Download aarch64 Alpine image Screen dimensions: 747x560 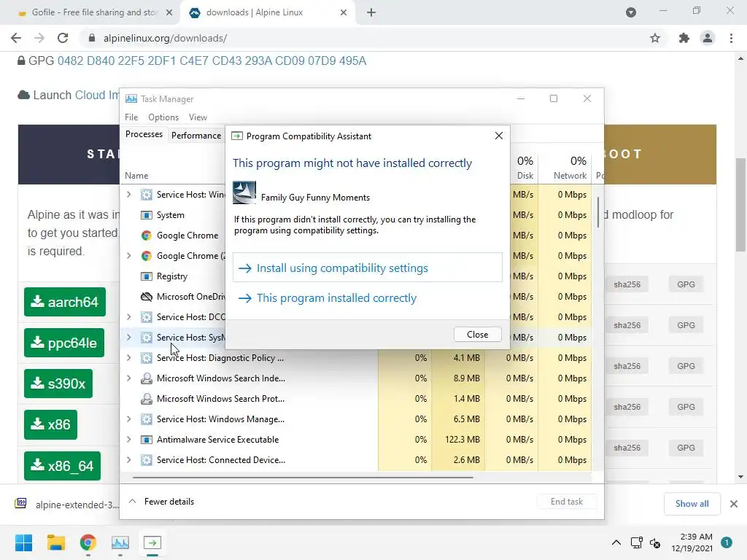(x=65, y=302)
